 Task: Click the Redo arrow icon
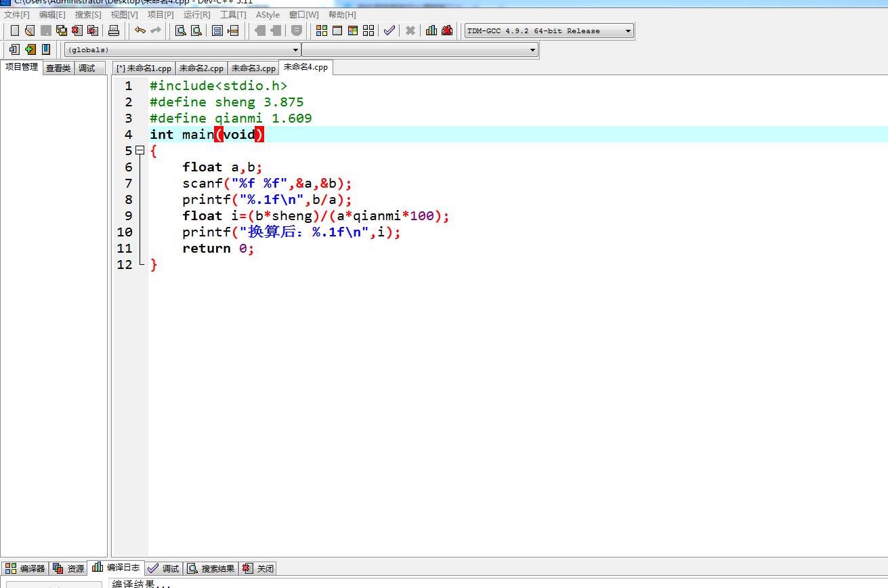(x=156, y=30)
